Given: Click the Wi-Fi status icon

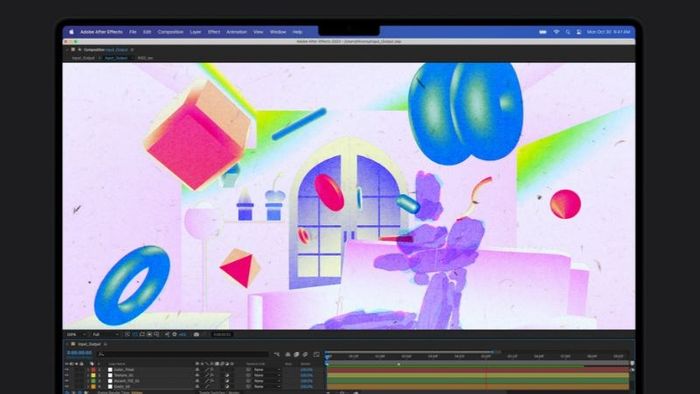Looking at the screenshot, I should pyautogui.click(x=556, y=32).
